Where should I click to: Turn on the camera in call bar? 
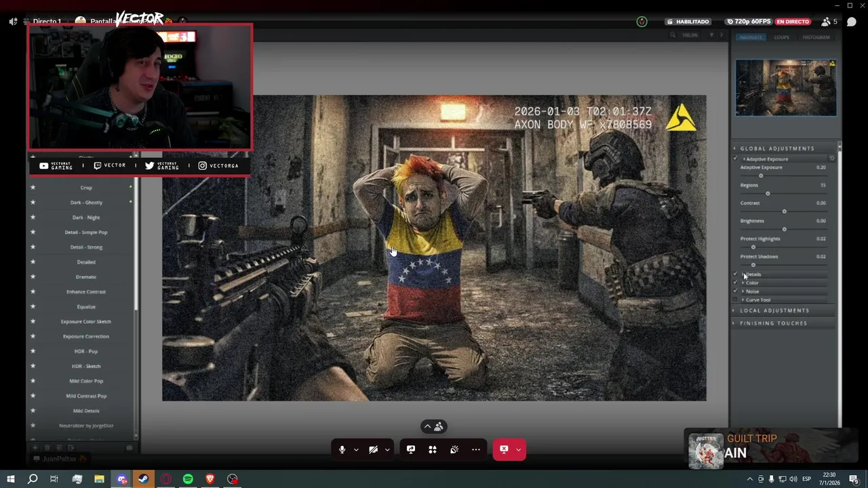pos(373,449)
